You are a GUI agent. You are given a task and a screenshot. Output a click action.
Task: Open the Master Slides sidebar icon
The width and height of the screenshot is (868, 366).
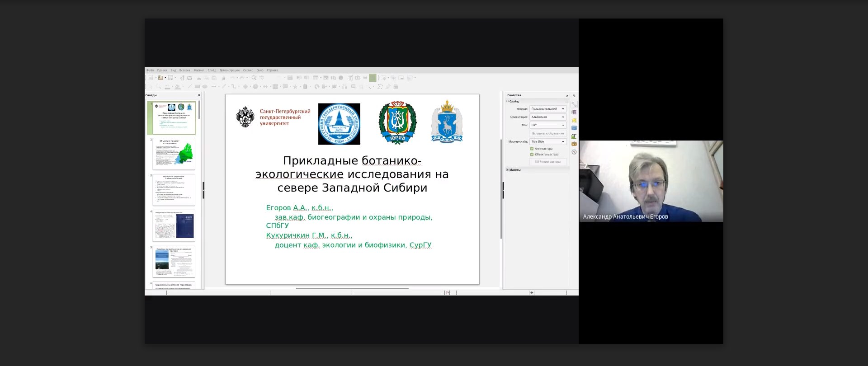point(574,128)
